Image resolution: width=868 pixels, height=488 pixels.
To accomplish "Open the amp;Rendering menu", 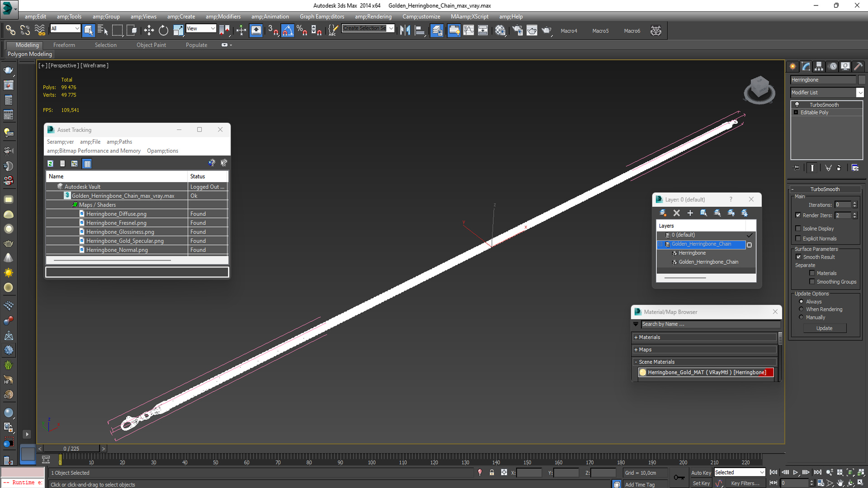I will [x=373, y=17].
